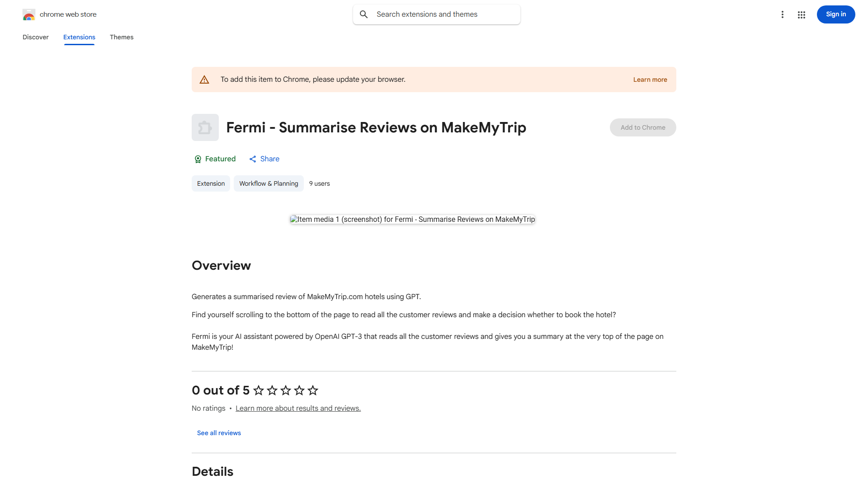Screen dimensions: 868x488
Task: Click the extension's placeholder puzzle icon
Action: [x=205, y=127]
